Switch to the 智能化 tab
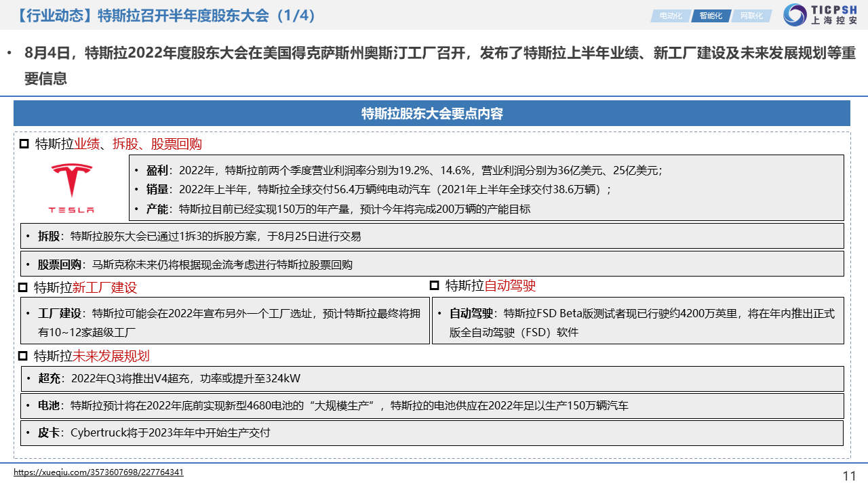 click(710, 16)
